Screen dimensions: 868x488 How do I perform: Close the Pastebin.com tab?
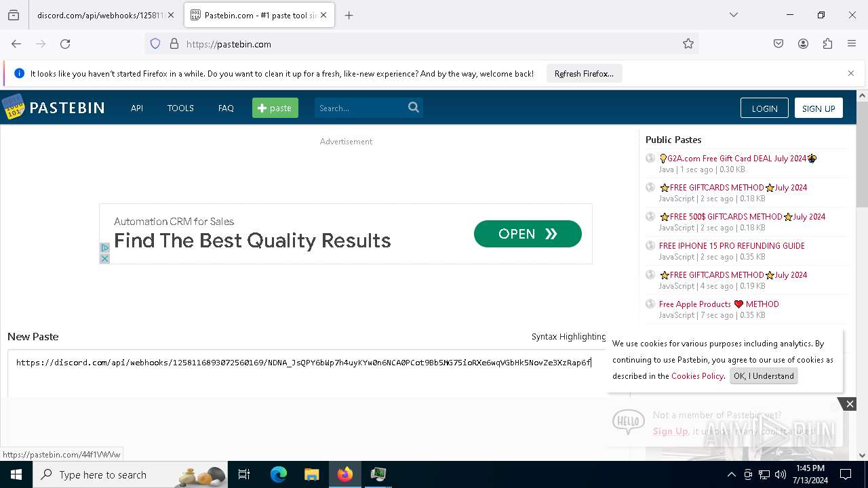coord(323,15)
